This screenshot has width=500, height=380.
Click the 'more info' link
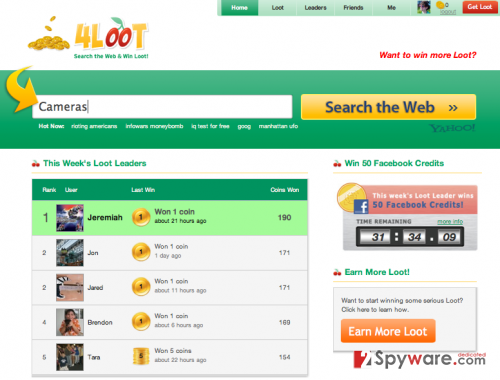[x=450, y=222]
